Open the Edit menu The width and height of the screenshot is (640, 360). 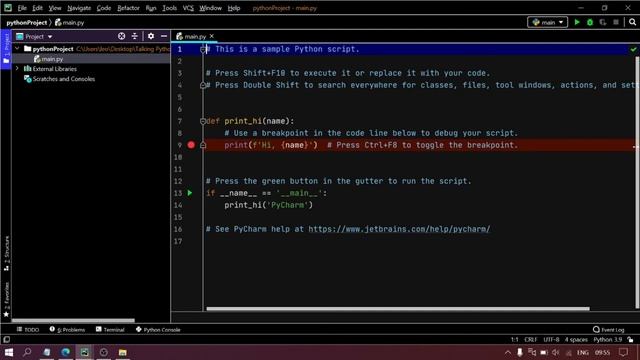38,8
